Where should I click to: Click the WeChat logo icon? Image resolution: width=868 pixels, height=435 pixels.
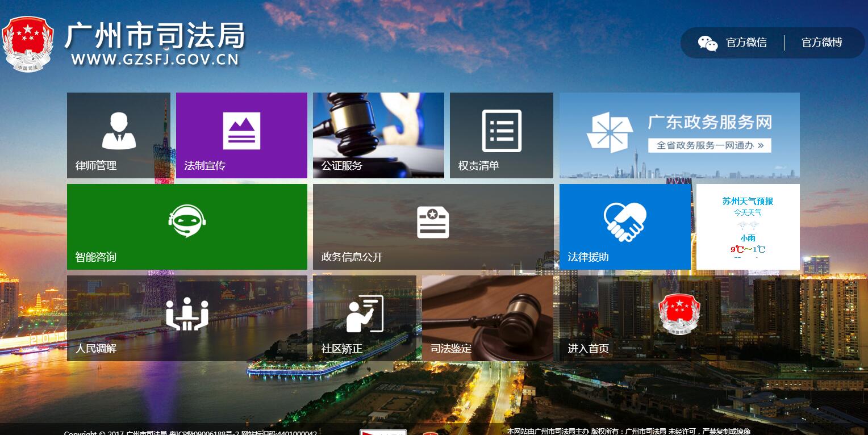click(708, 43)
